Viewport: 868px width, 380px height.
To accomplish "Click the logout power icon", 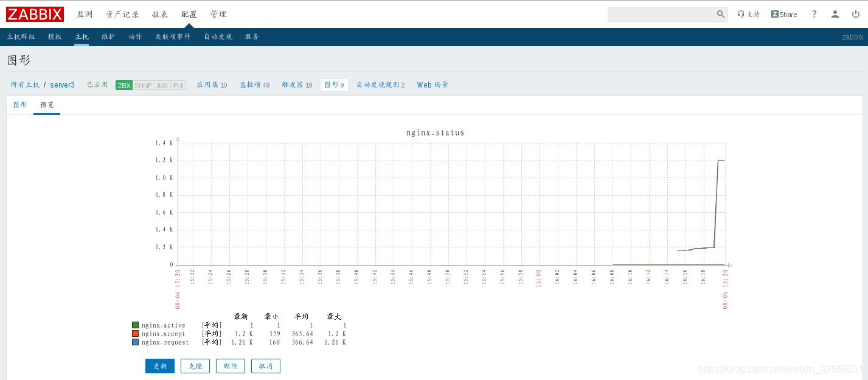I will click(856, 14).
